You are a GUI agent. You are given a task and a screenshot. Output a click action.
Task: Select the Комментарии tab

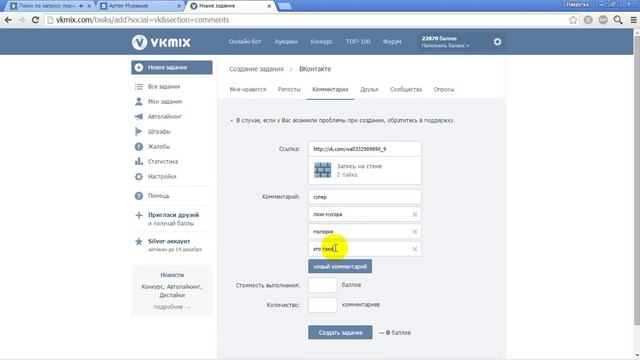click(330, 89)
